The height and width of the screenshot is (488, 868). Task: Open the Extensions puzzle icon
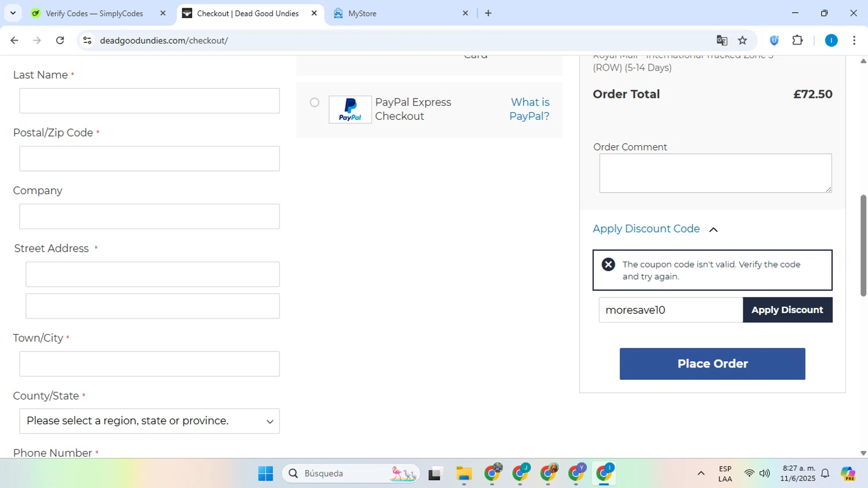[797, 41]
